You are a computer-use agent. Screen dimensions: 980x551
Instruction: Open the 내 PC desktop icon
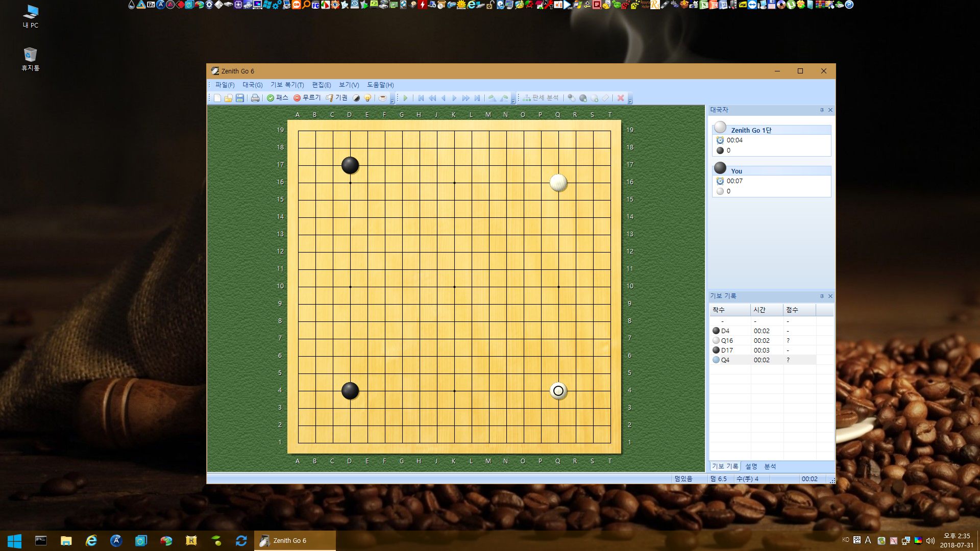30,16
